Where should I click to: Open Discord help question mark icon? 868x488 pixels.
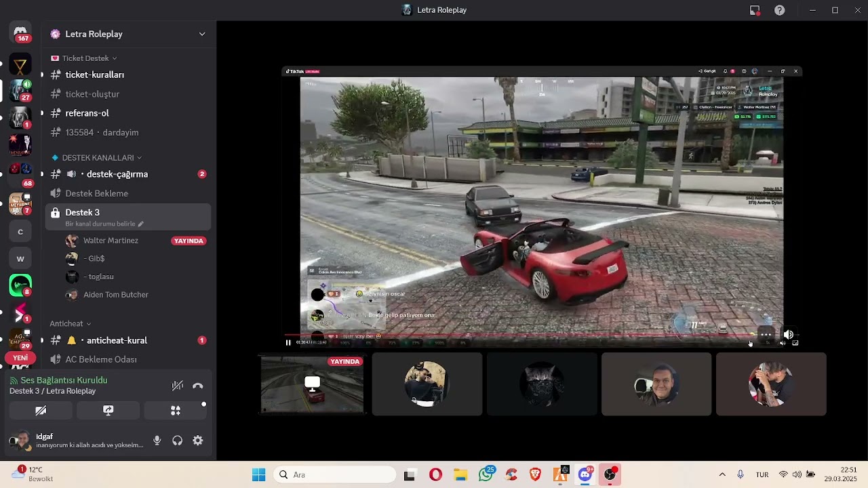[780, 10]
